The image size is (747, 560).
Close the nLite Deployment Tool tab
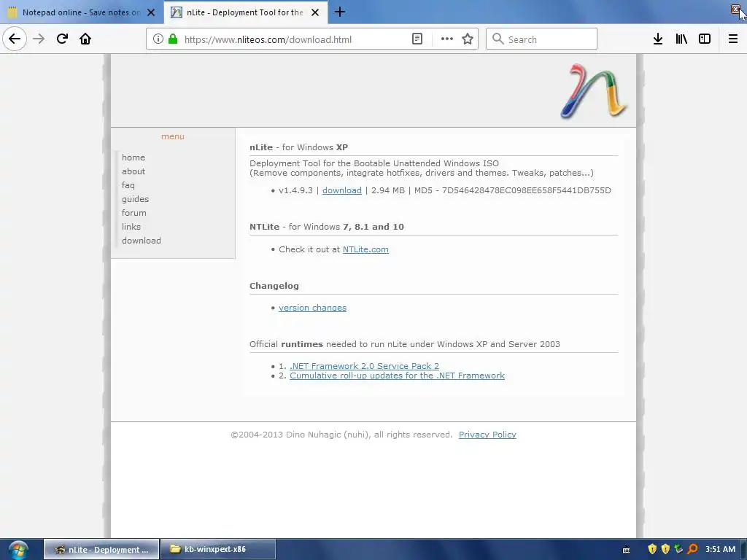(315, 12)
